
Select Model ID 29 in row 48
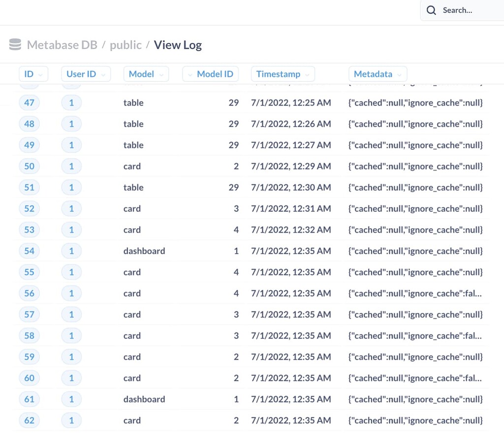[x=233, y=124]
